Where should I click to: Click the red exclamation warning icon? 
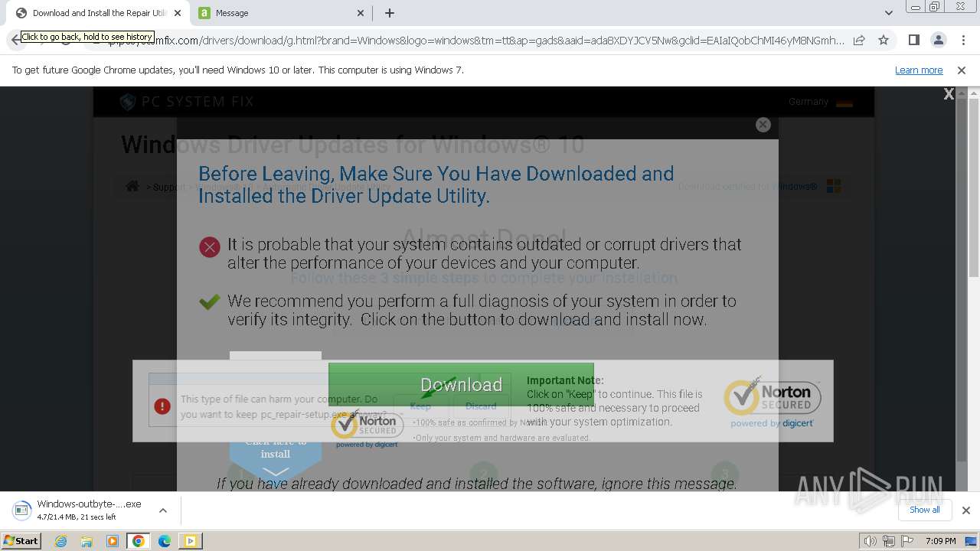pos(162,406)
